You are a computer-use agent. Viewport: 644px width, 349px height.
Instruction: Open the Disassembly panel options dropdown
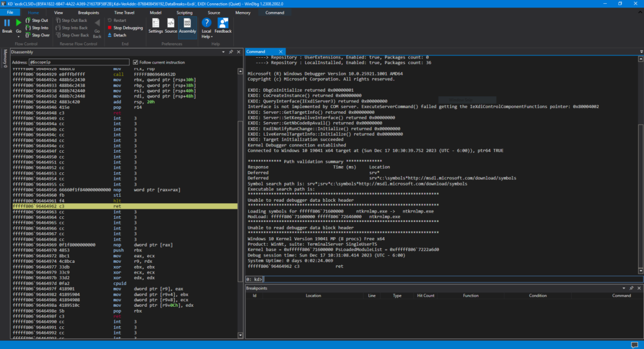pyautogui.click(x=223, y=52)
